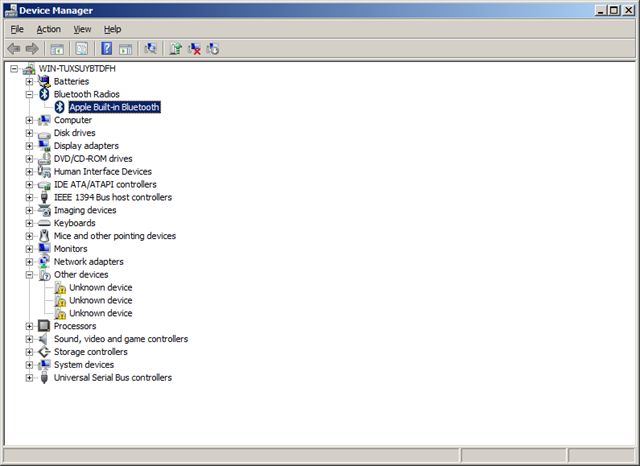Click the Imaging devices category icon
The image size is (640, 466).
coord(44,210)
